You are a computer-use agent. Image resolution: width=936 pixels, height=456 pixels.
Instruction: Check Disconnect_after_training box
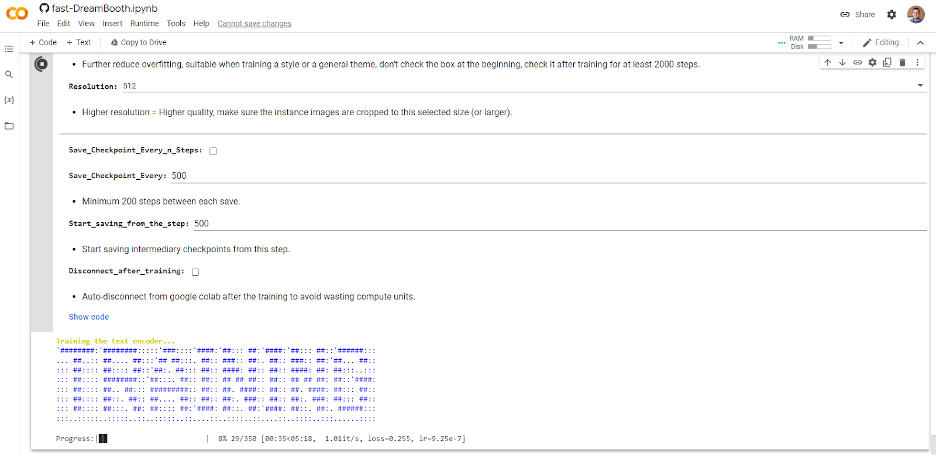(195, 272)
